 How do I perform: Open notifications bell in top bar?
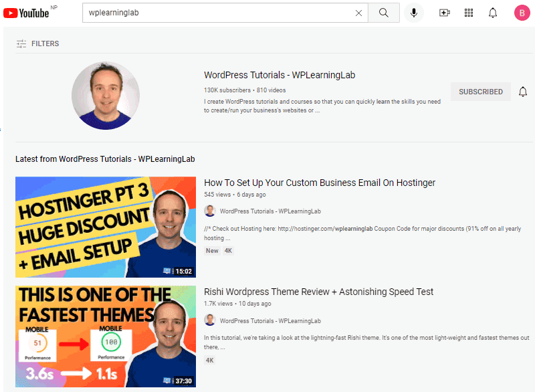(x=493, y=13)
